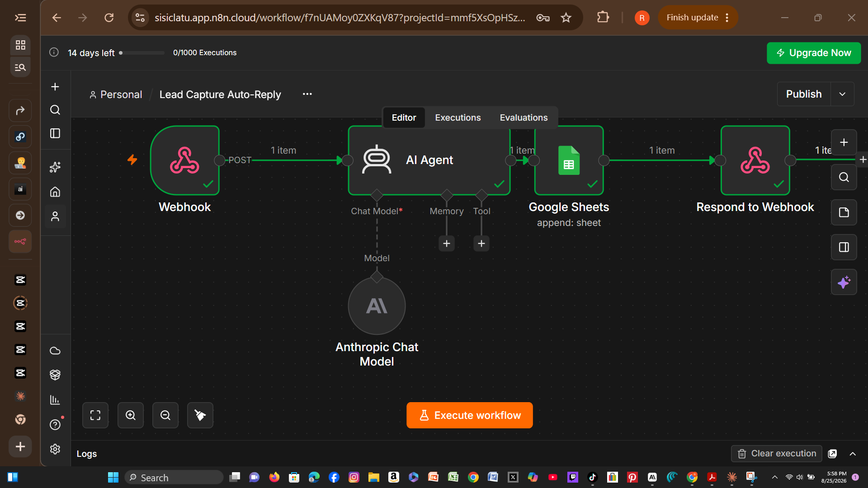Screen dimensions: 868x488
Task: Open settings gear in n8n sidebar
Action: click(55, 449)
